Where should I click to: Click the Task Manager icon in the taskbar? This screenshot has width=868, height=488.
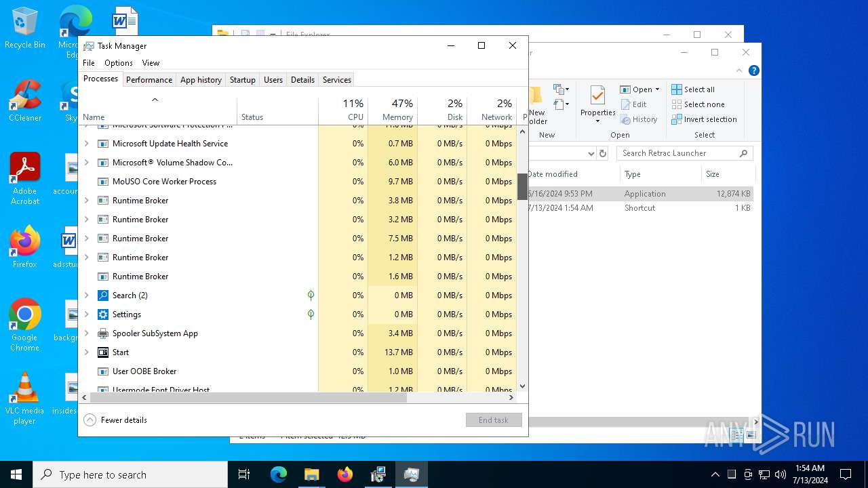(411, 474)
